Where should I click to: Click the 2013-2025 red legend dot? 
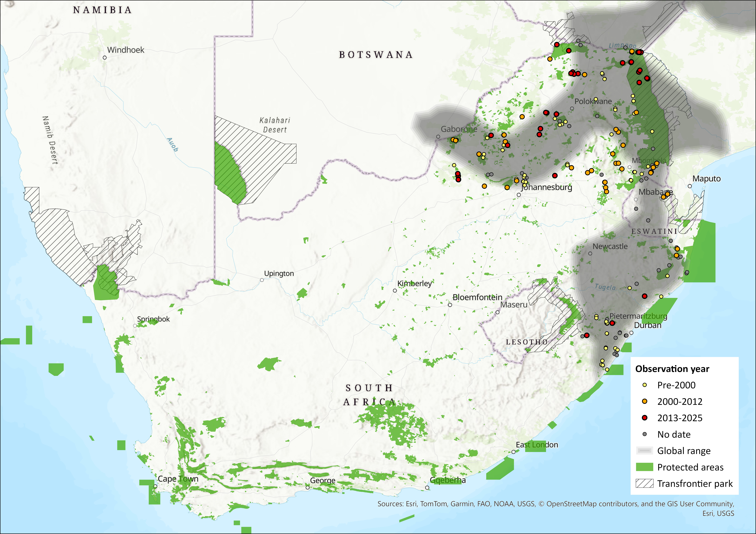tap(645, 418)
